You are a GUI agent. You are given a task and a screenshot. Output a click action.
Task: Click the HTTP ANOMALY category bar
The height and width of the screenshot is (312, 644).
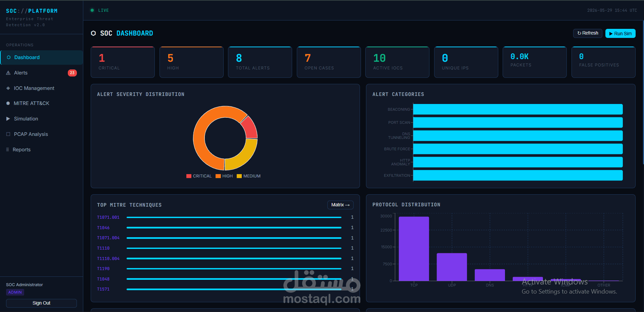coord(518,162)
